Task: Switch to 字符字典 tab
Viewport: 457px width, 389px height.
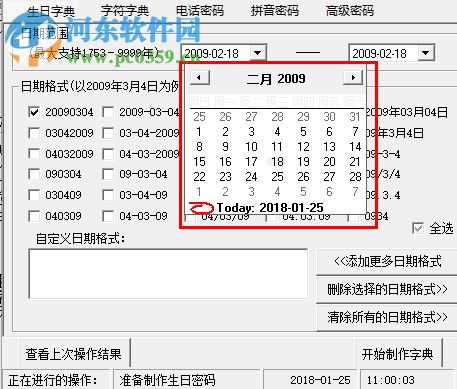Action: (x=125, y=11)
